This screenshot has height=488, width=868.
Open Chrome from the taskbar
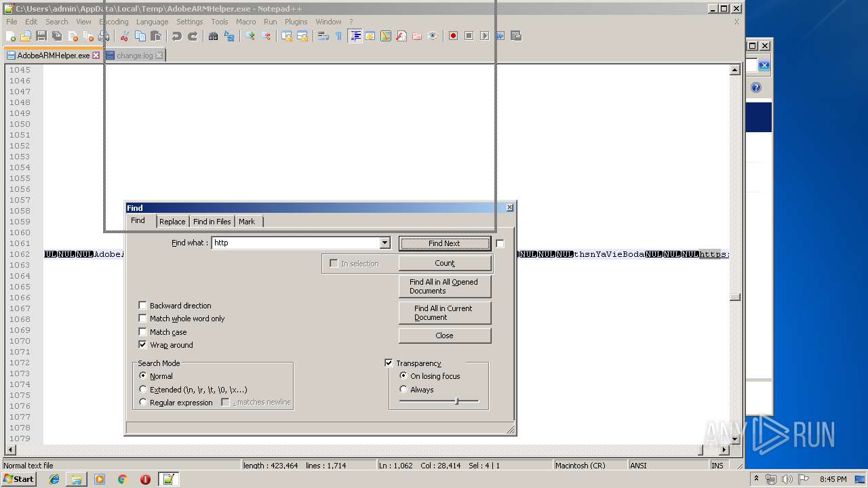pos(123,479)
